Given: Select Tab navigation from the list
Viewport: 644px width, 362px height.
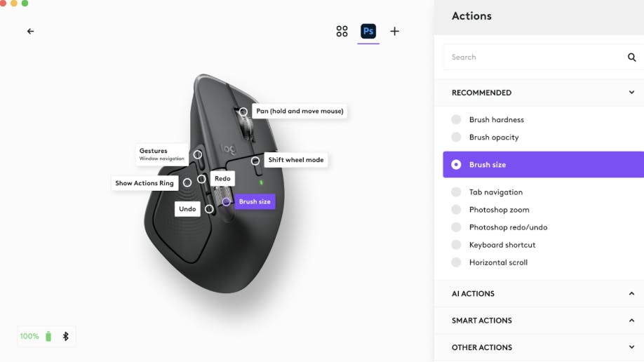Looking at the screenshot, I should 495,192.
